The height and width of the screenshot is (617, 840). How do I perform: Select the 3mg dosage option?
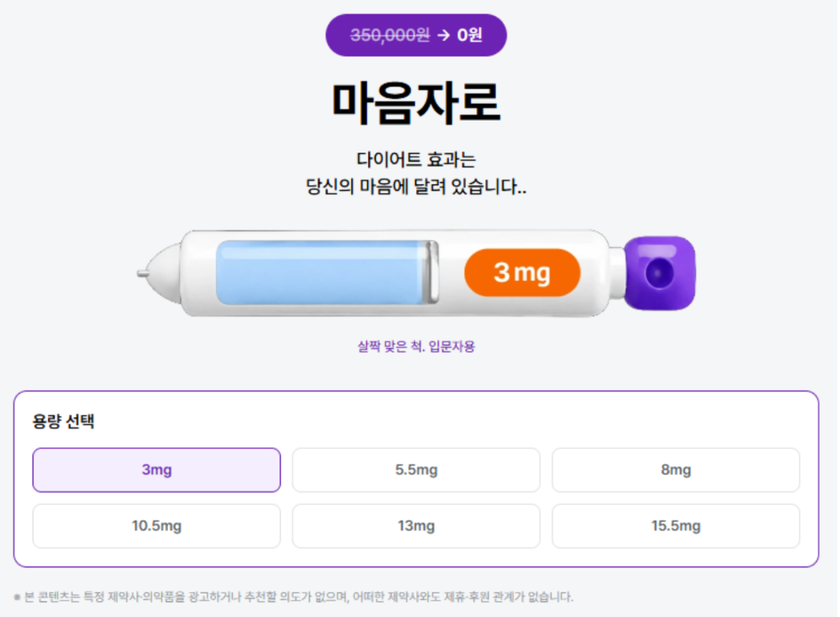pos(156,470)
